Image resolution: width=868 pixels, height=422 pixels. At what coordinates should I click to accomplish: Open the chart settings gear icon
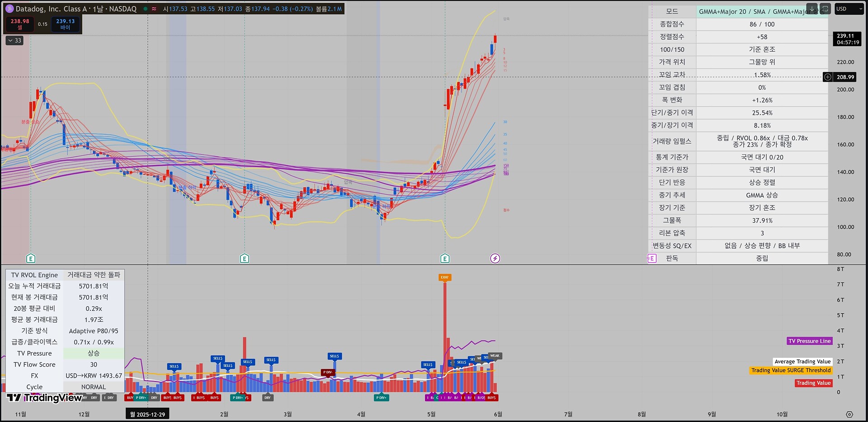849,414
